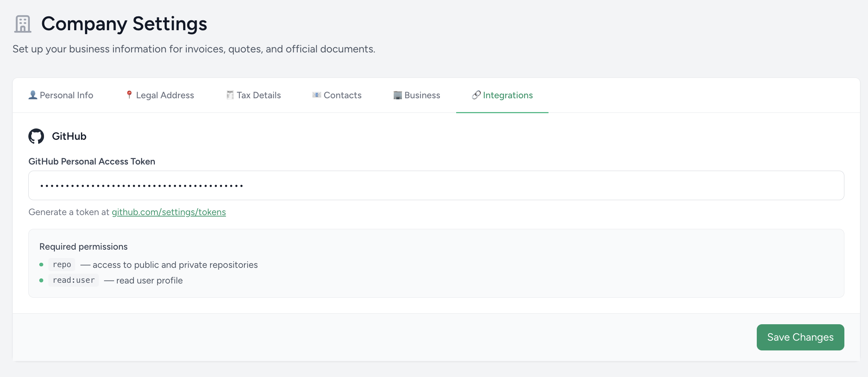
Task: Click the building icon beside Company Settings
Action: tap(23, 24)
